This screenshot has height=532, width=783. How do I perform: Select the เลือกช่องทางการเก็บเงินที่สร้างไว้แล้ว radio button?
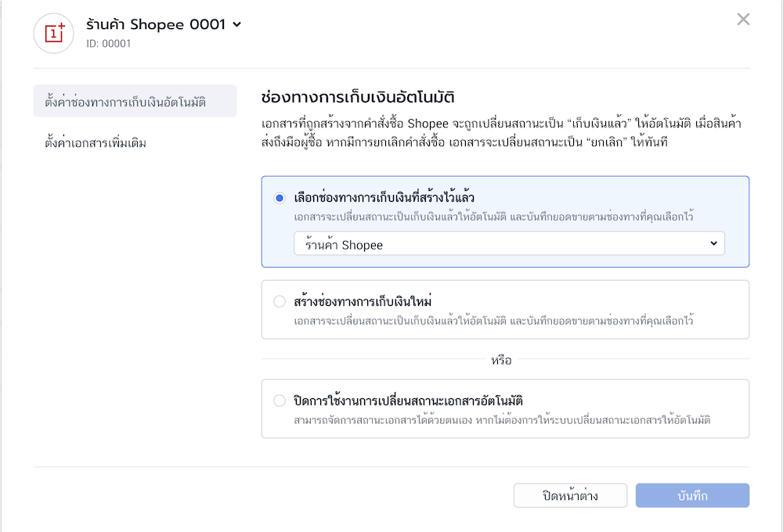[280, 198]
